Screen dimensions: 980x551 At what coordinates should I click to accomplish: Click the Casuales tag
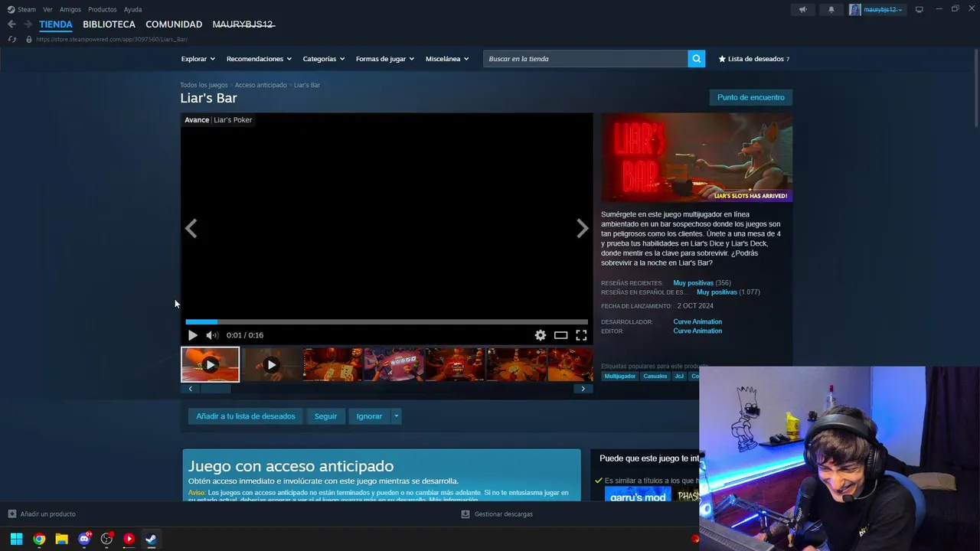tap(655, 377)
